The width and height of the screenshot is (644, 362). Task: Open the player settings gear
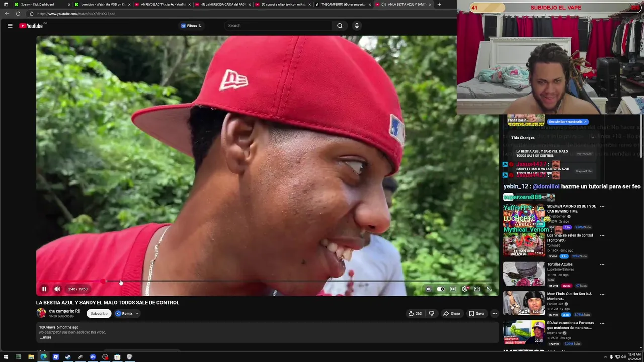click(465, 289)
